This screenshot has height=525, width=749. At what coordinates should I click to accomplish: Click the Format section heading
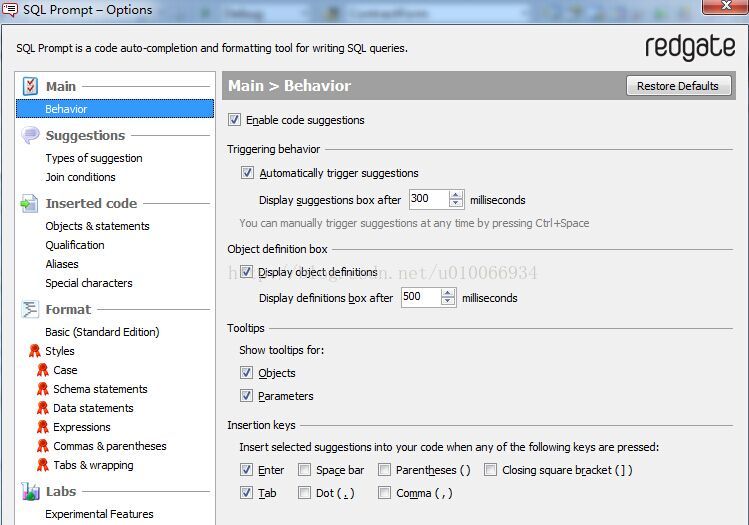pyautogui.click(x=68, y=310)
